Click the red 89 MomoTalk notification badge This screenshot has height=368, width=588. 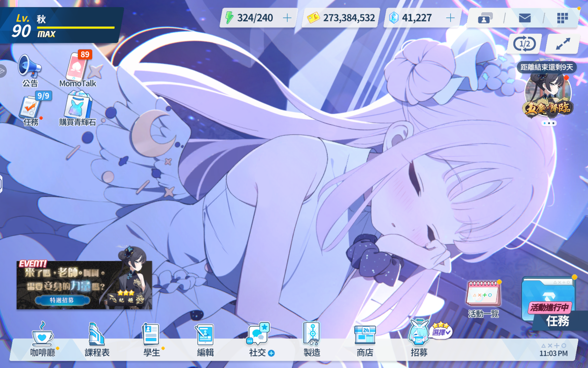point(85,55)
